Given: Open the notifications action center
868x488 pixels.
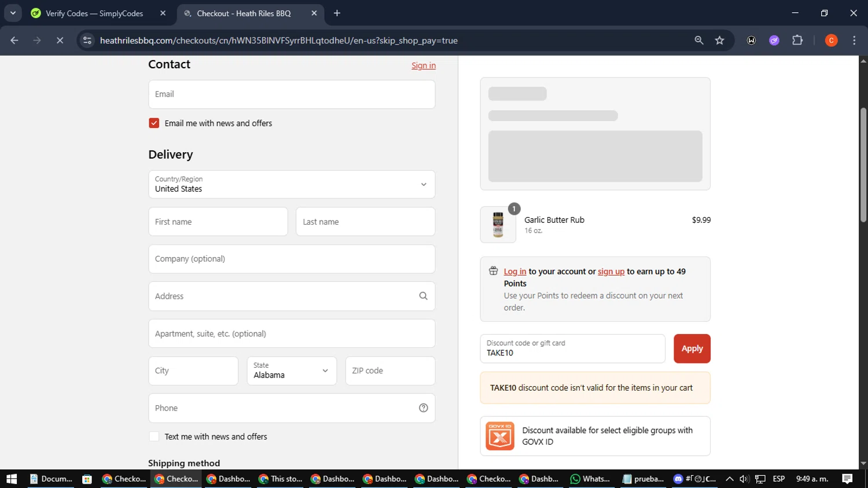Looking at the screenshot, I should point(847,479).
